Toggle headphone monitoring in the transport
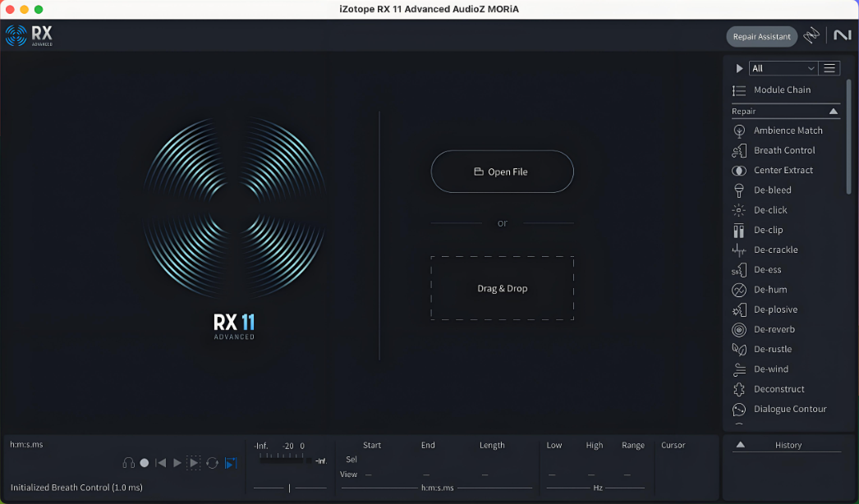The height and width of the screenshot is (504, 859). pos(129,463)
